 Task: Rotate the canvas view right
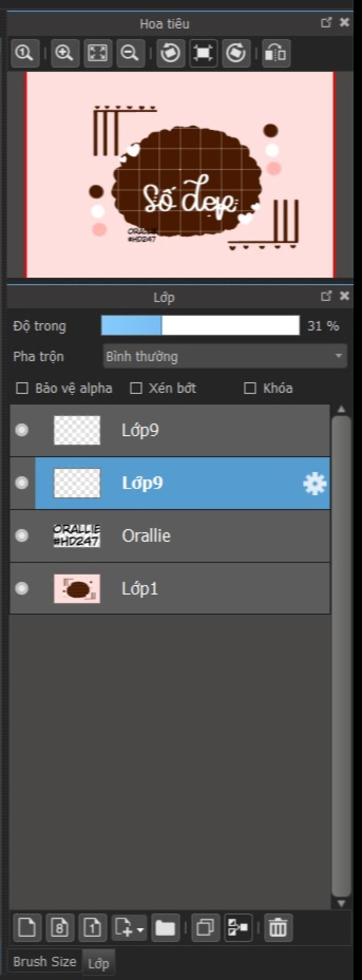coord(236,53)
